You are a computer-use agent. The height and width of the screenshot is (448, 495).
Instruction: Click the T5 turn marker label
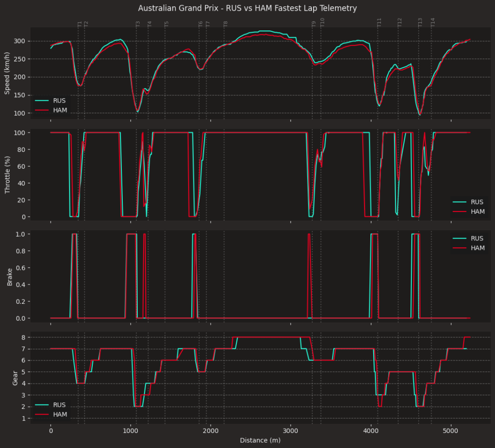(166, 24)
